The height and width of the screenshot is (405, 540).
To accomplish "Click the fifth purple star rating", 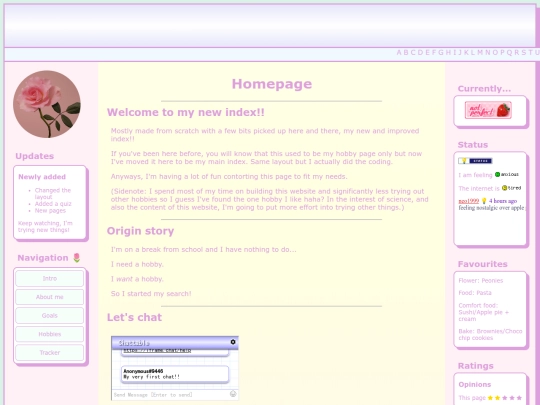I will pyautogui.click(x=519, y=398).
